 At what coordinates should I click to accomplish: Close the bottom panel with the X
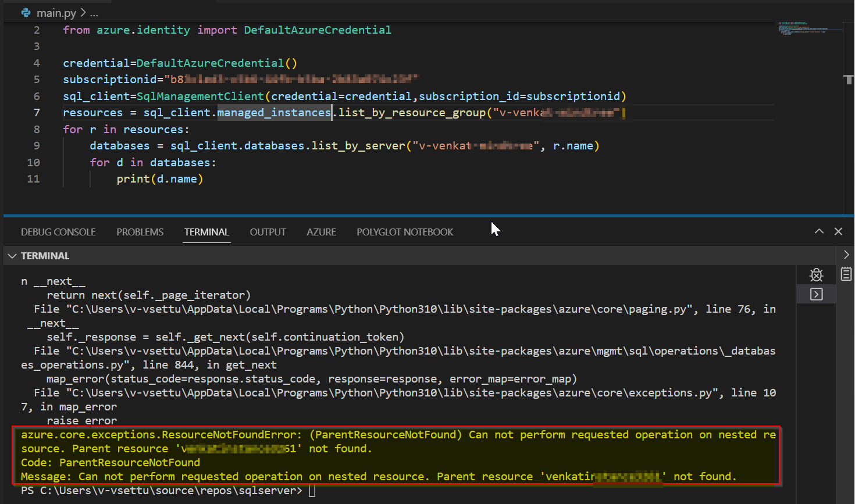[839, 231]
